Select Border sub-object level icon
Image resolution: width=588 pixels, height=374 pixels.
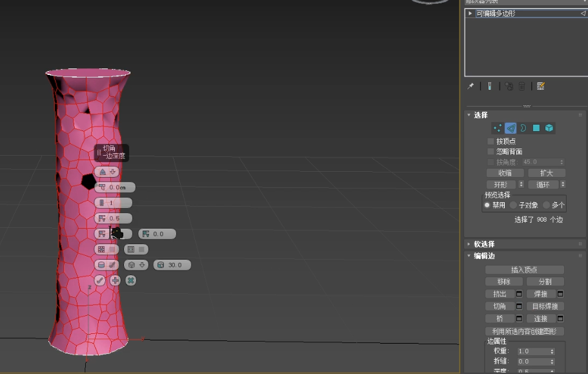[x=523, y=129]
